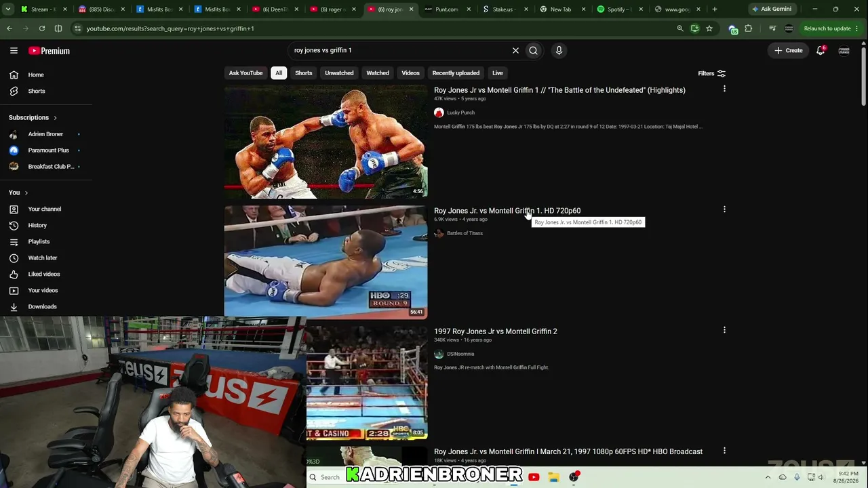Viewport: 868px width, 488px height.
Task: Filter results by Shorts chip
Action: pos(304,73)
